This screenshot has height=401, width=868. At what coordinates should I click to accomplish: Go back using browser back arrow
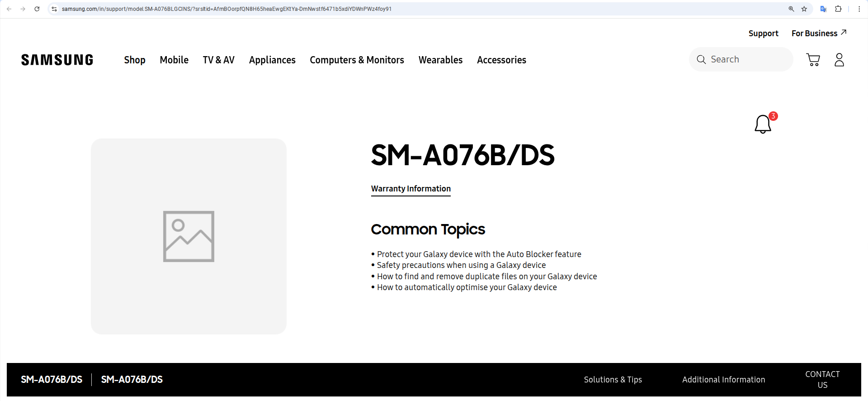pyautogui.click(x=9, y=9)
